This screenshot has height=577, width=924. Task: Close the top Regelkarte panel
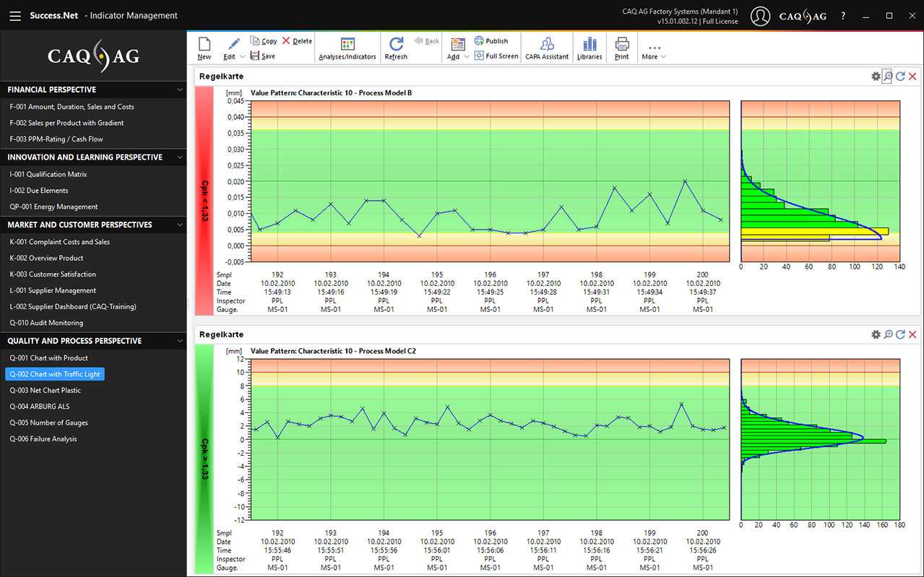(x=912, y=77)
